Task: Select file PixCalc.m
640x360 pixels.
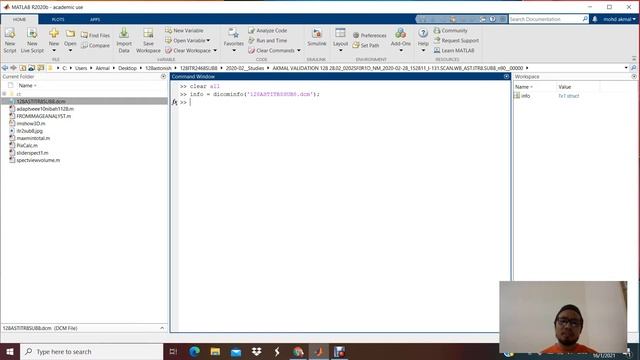Action: coord(27,146)
